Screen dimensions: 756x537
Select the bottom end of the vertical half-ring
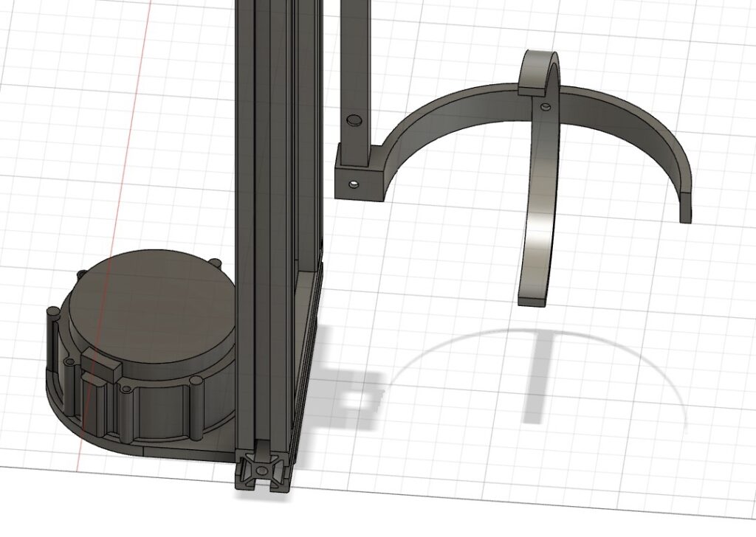click(532, 300)
